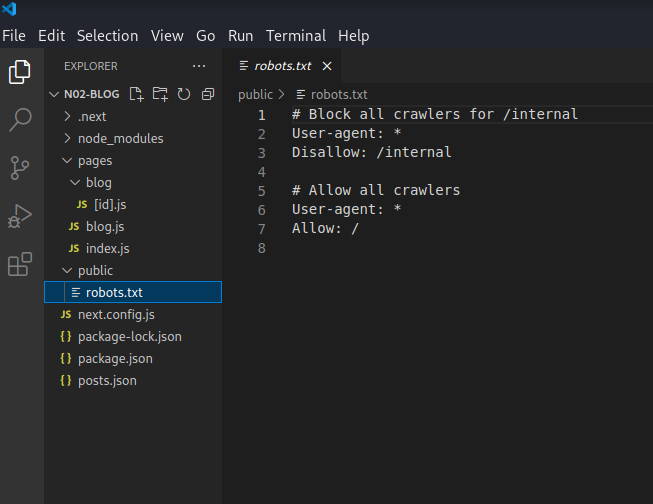Viewport: 653px width, 504px height.
Task: Expand the .next folder
Action: 92,116
